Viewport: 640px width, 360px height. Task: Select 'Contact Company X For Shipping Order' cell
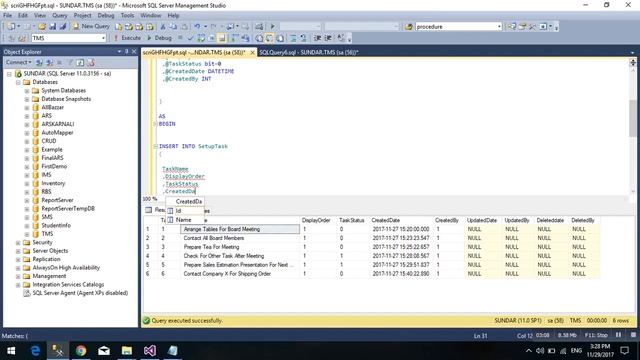click(x=240, y=274)
